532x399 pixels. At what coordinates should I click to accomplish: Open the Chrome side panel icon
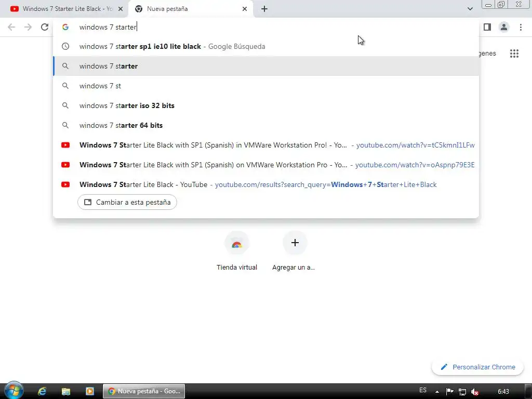coord(487,27)
